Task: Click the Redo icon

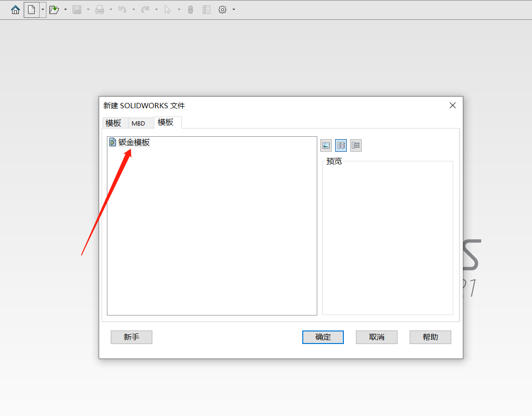Action: pos(145,10)
